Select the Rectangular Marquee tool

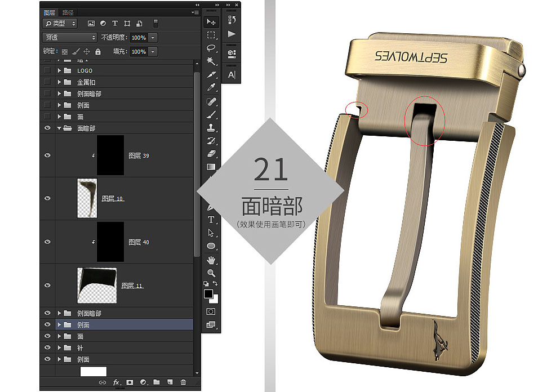211,35
